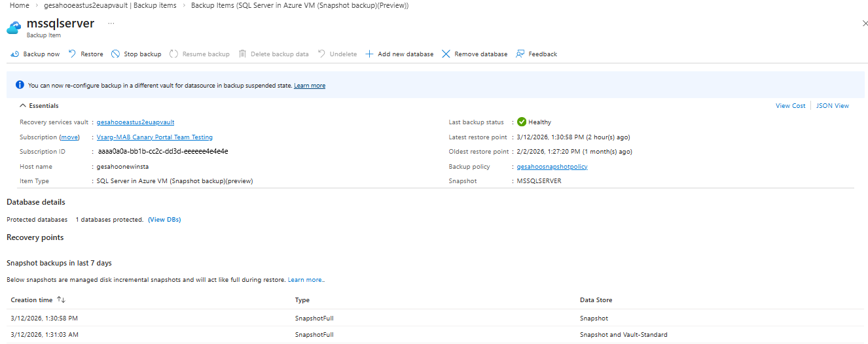This screenshot has height=344, width=868.
Task: Open the Learn more link in the banner
Action: pyautogui.click(x=310, y=86)
